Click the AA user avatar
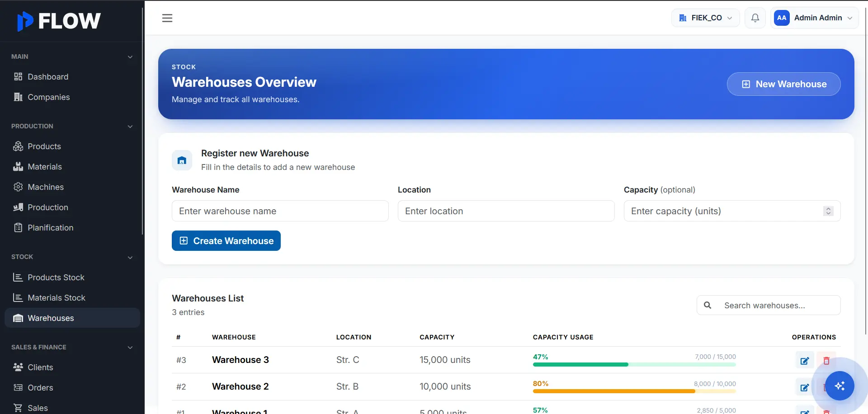The height and width of the screenshot is (414, 868). pyautogui.click(x=782, y=18)
